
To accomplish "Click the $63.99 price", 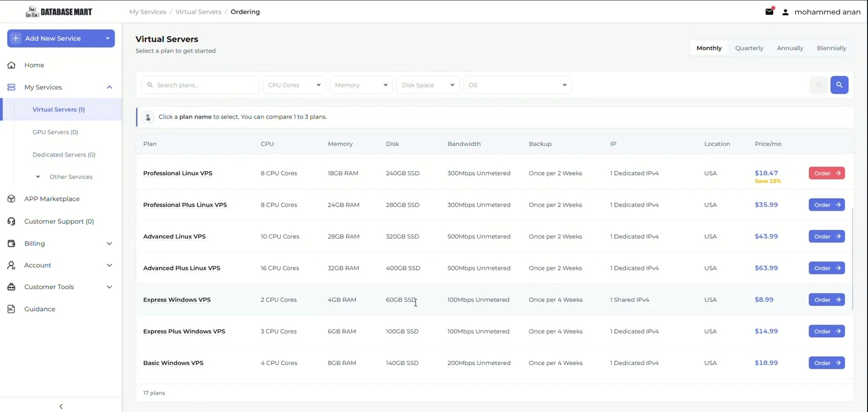I will 766,268.
